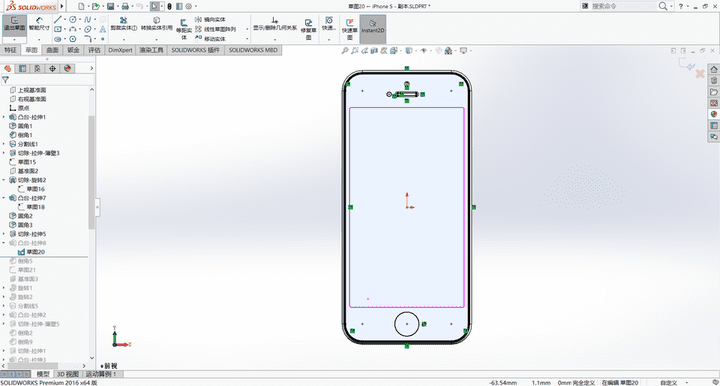Click Display/Delete Relations (显示/删除几何关系)
The image size is (720, 386).
(275, 24)
